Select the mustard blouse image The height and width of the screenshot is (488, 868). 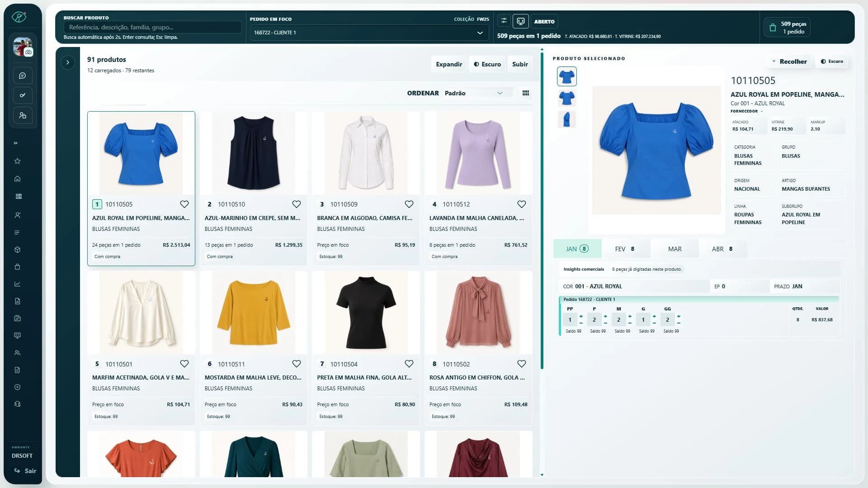(254, 313)
